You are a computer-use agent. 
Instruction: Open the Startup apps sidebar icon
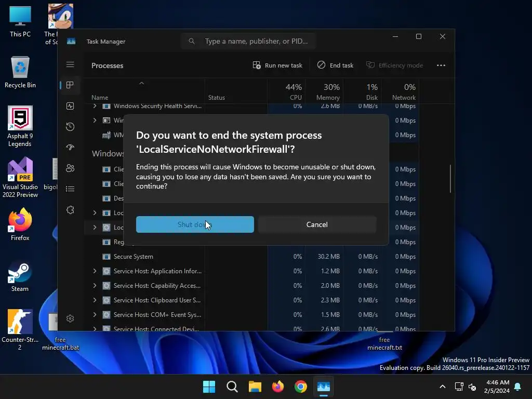coord(70,147)
